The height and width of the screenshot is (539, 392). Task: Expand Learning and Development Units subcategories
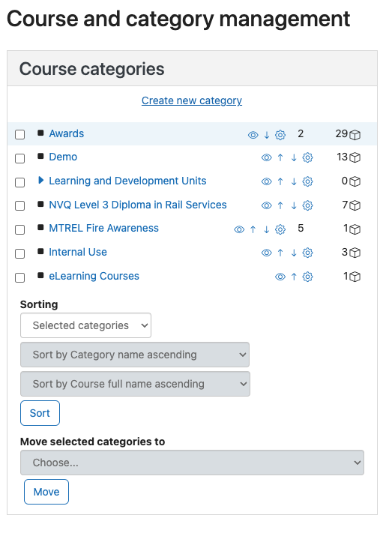(40, 180)
